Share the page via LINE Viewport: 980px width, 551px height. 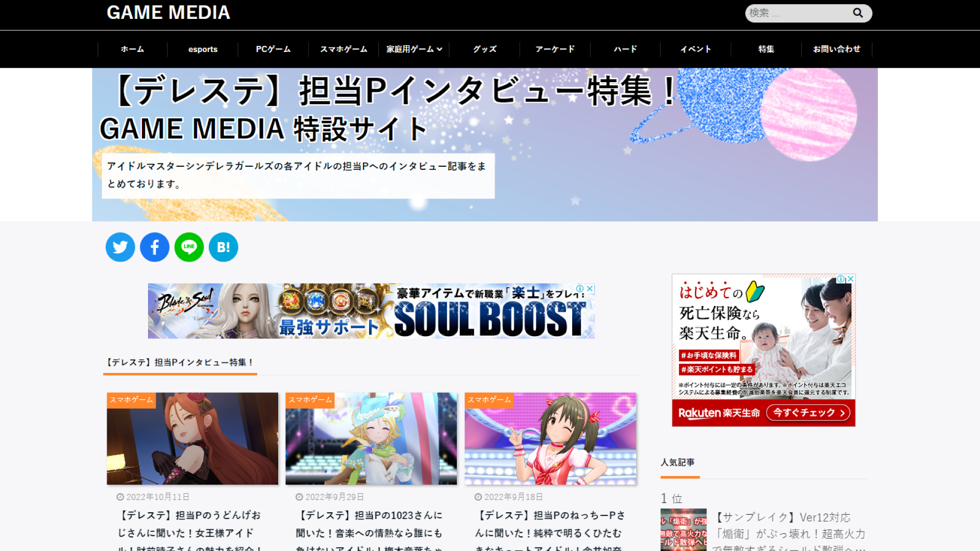coord(189,247)
